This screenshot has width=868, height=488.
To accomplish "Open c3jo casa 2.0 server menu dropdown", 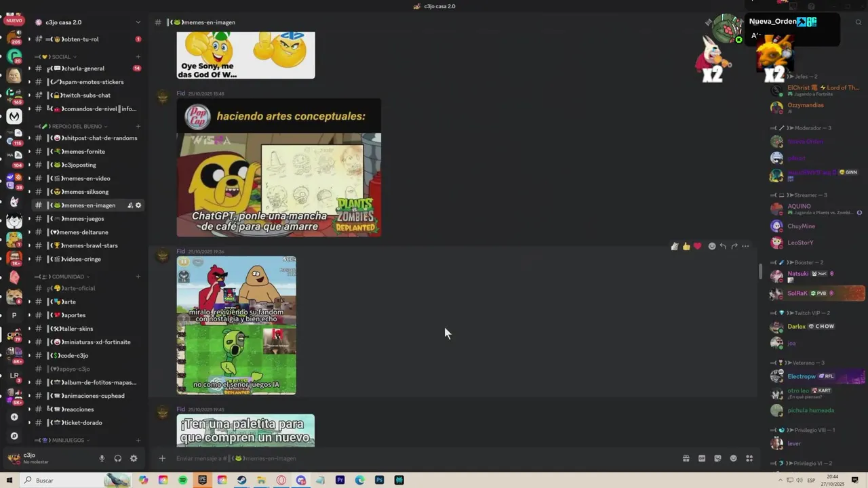I will tap(138, 22).
